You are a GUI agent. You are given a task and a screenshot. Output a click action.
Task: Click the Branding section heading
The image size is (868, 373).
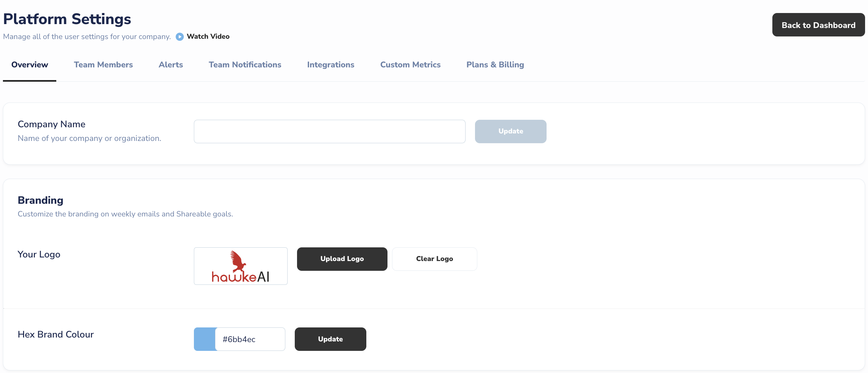click(40, 200)
